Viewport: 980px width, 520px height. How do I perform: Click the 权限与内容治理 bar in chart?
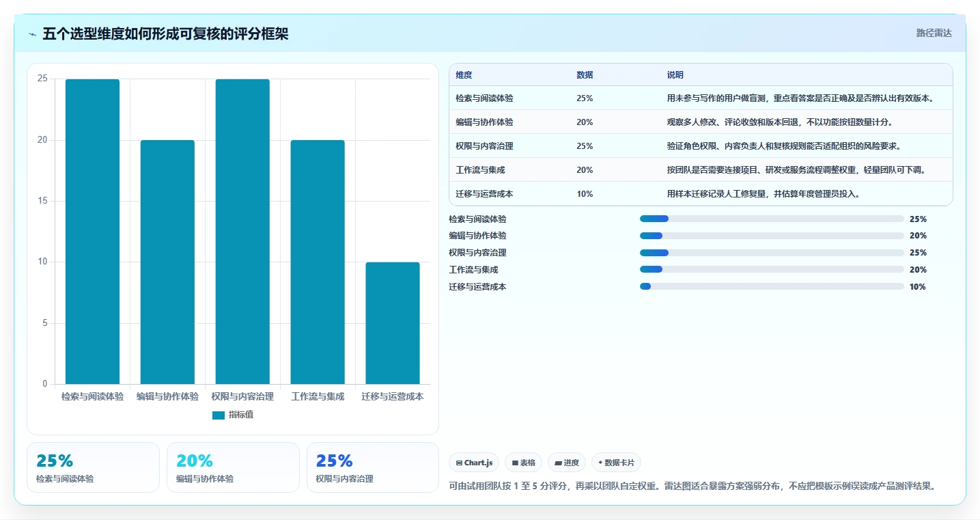pos(242,232)
